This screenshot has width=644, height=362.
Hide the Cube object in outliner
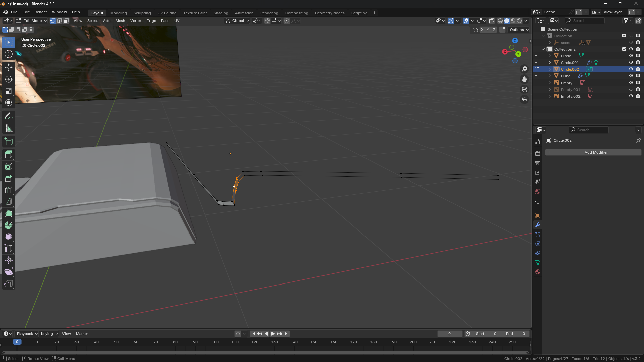pos(631,76)
